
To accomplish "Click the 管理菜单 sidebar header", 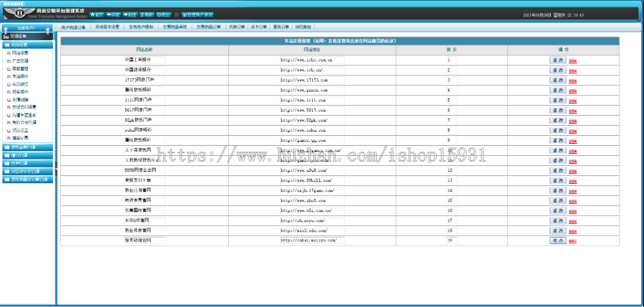I will click(27, 36).
